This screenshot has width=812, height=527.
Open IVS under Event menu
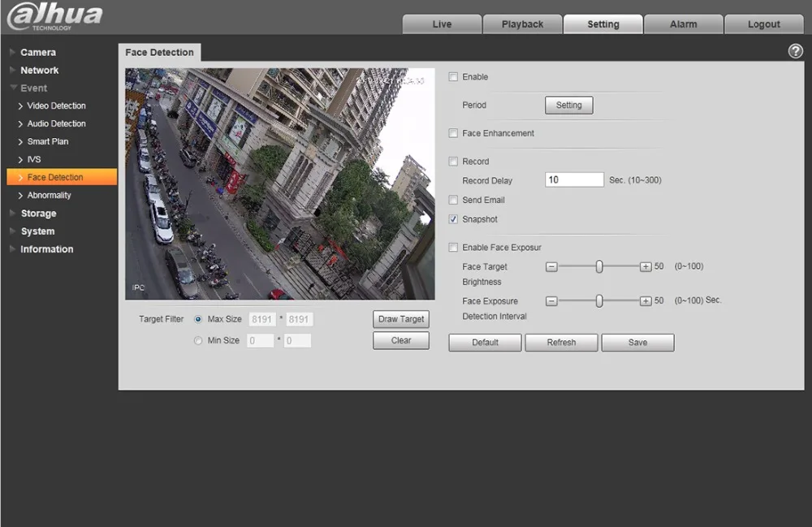coord(34,160)
